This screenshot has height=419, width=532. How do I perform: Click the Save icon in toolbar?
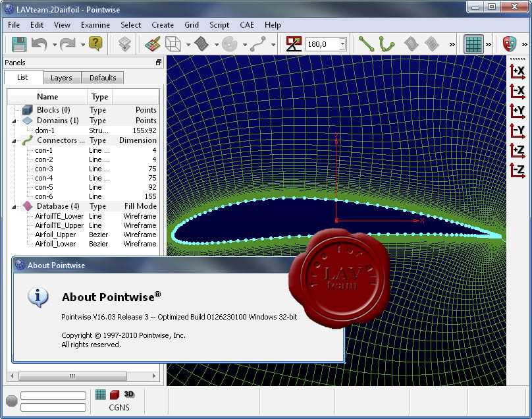tap(19, 44)
